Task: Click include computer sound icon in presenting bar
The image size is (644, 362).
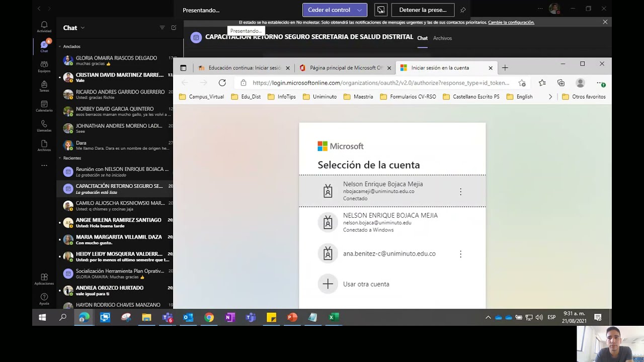Action: point(381,10)
